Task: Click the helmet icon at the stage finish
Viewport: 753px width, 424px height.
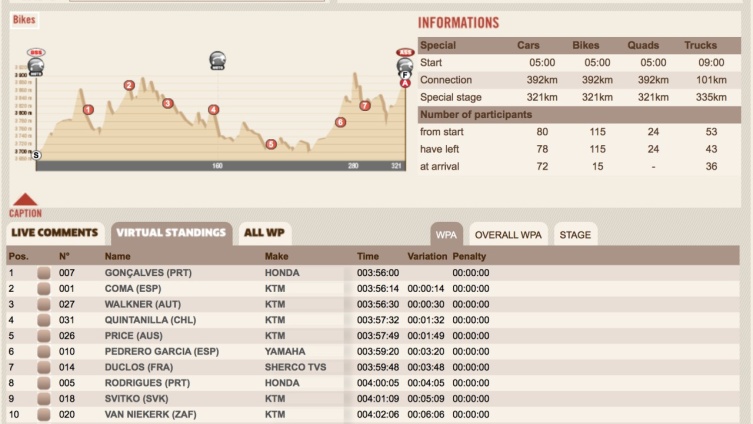Action: [405, 65]
